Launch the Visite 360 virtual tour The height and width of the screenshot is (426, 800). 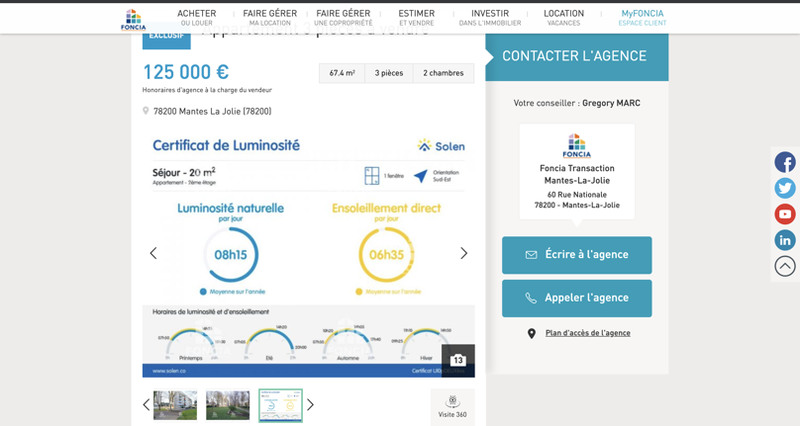pyautogui.click(x=453, y=407)
